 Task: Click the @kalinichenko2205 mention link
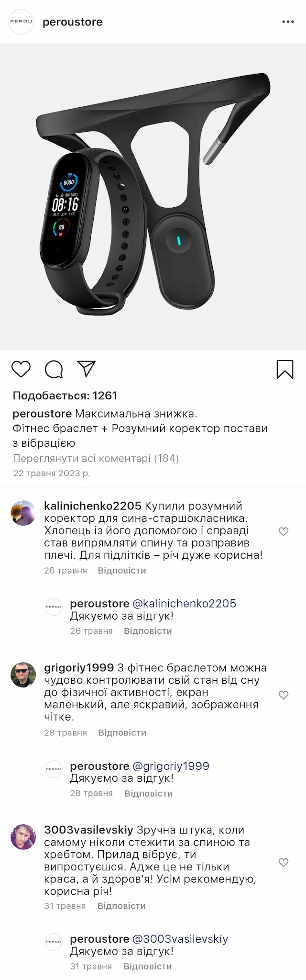184,604
